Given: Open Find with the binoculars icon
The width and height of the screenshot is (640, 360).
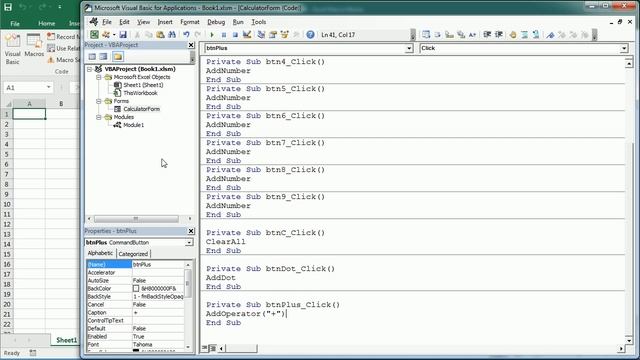Looking at the screenshot, I should [x=172, y=35].
